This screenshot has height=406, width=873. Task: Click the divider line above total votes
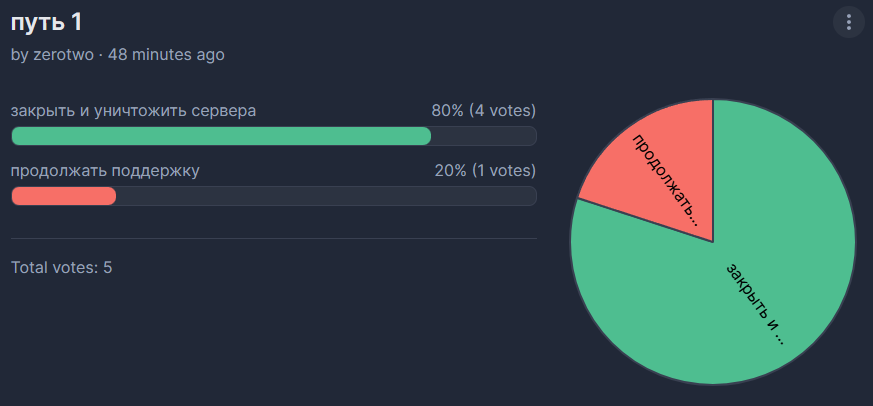point(274,238)
